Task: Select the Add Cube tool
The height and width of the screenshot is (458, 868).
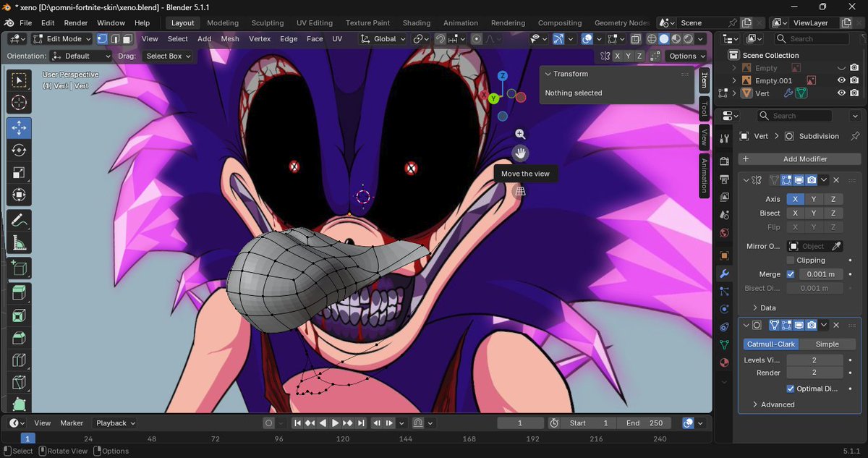Action: [20, 268]
